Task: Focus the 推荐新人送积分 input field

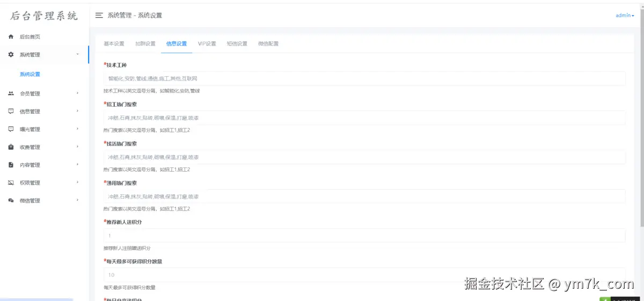Action: (364, 236)
